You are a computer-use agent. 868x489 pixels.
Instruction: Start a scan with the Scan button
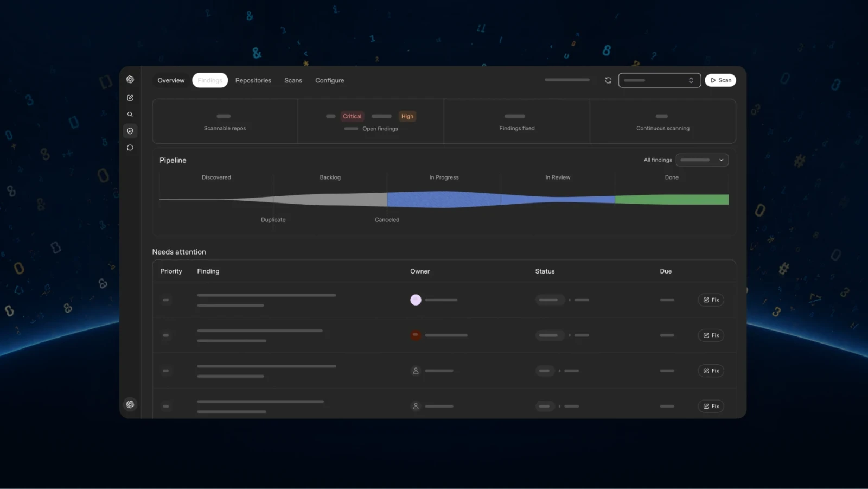point(720,80)
